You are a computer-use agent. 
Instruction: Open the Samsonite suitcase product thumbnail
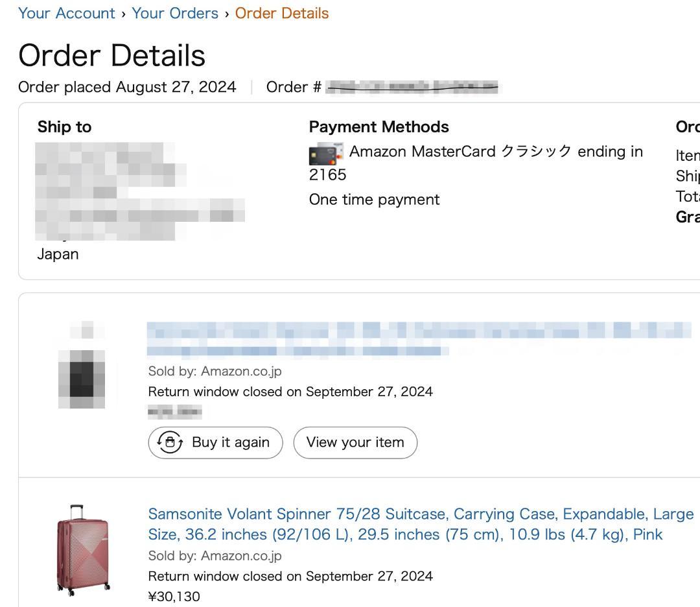83,549
